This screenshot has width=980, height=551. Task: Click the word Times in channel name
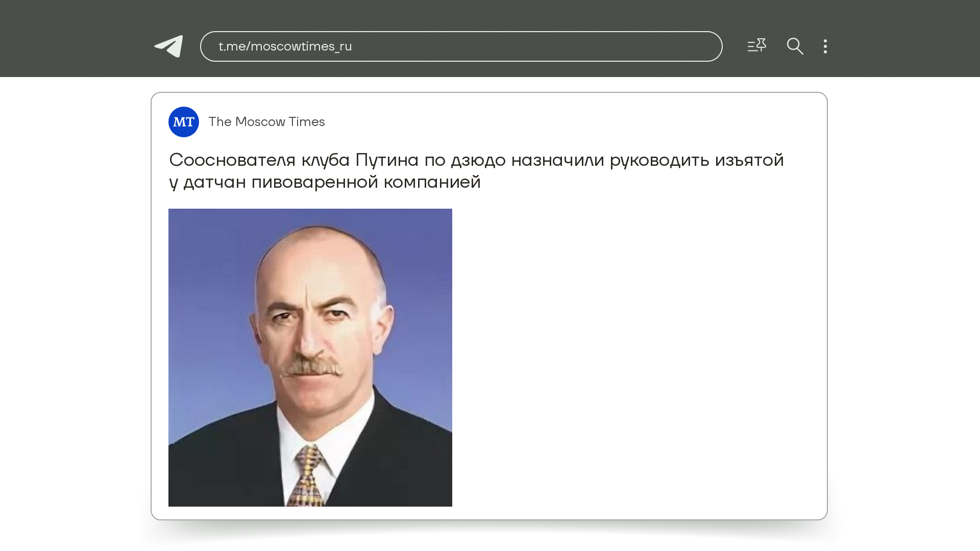[x=307, y=122]
